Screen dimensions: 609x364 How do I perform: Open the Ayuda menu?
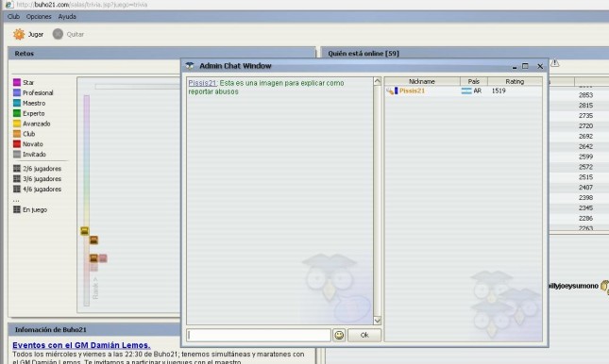(67, 17)
